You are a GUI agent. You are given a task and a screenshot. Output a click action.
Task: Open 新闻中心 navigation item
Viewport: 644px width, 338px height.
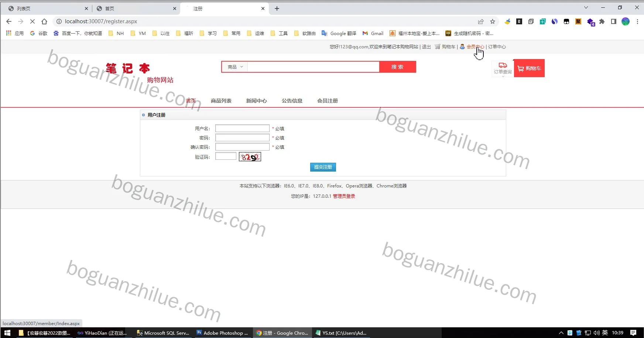click(x=257, y=101)
